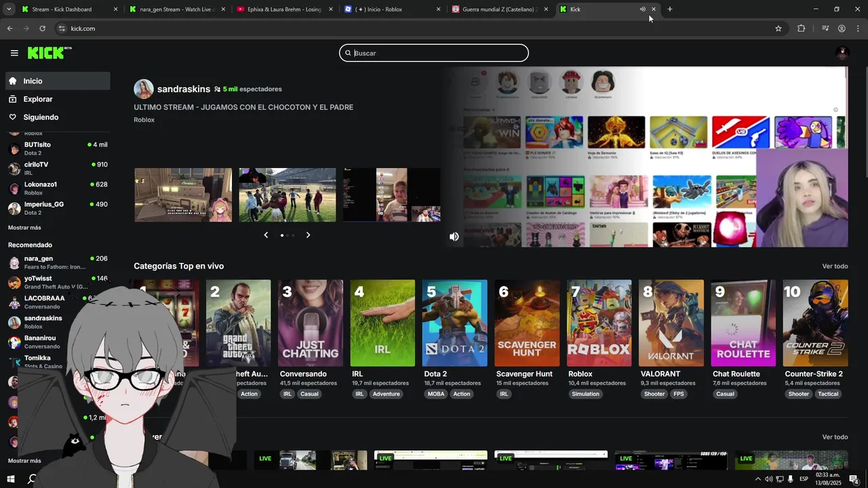The image size is (868, 488).
Task: Click the Tactical tag under Counter-Strike 2
Action: [828, 394]
